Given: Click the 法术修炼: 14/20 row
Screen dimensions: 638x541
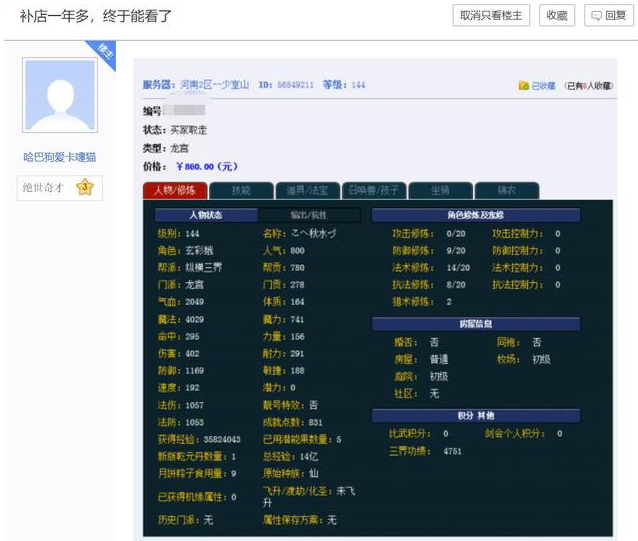Looking at the screenshot, I should pyautogui.click(x=431, y=268).
